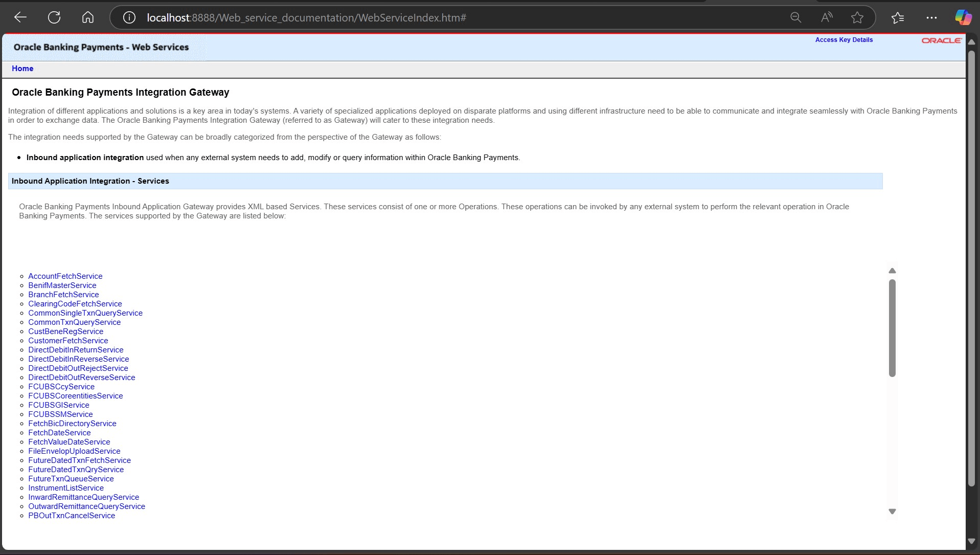View site information icon in address bar

coord(129,18)
